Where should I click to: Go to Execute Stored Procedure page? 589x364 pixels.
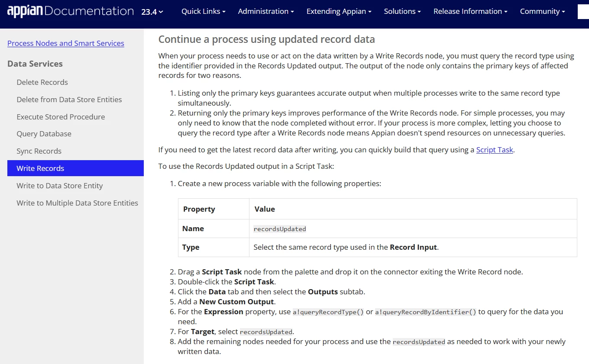(x=61, y=117)
